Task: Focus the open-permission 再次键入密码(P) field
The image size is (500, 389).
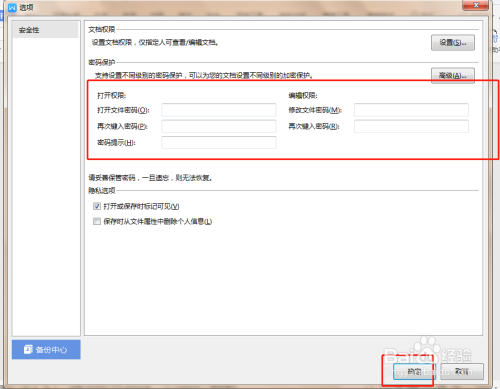Action: pos(219,126)
